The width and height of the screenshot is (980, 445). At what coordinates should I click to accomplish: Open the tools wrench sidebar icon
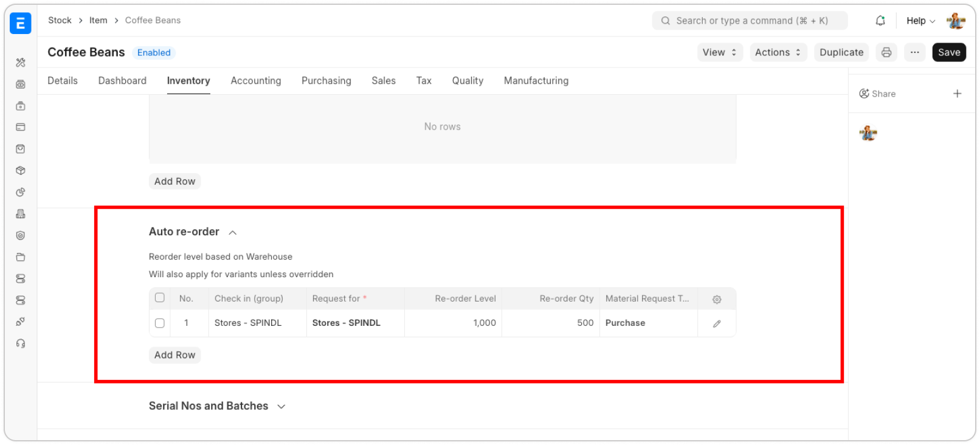tap(21, 63)
